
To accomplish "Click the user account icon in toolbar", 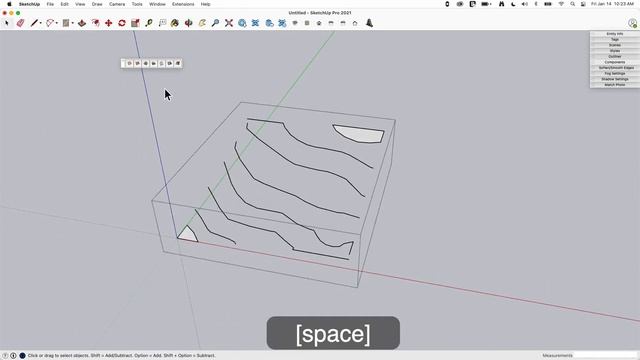I will click(x=633, y=23).
